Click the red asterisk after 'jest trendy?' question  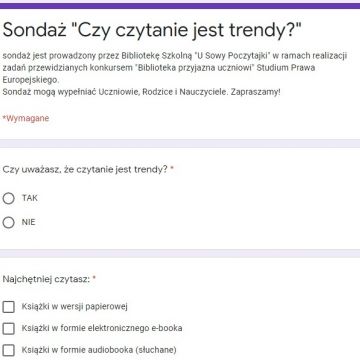pyautogui.click(x=172, y=168)
